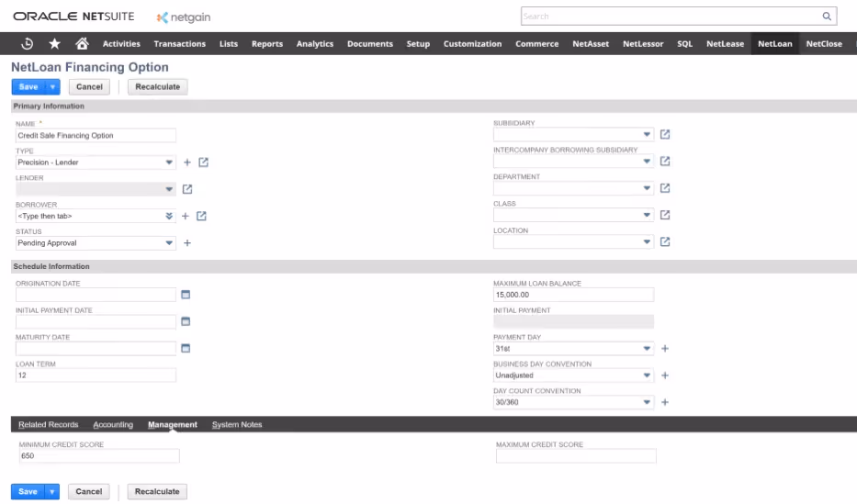Expand the Business Day Convention dropdown
This screenshot has width=857, height=504.
(647, 375)
